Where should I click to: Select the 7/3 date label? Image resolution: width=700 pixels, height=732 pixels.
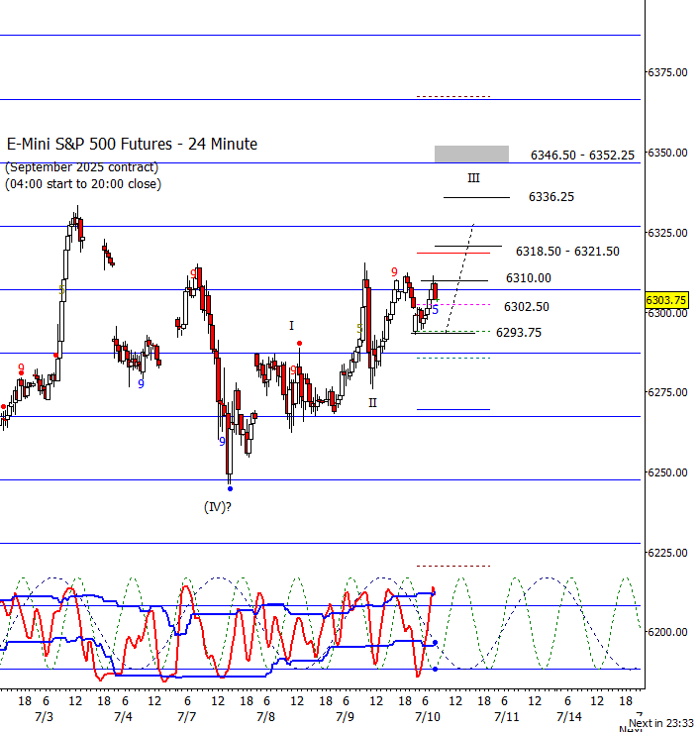click(x=44, y=716)
